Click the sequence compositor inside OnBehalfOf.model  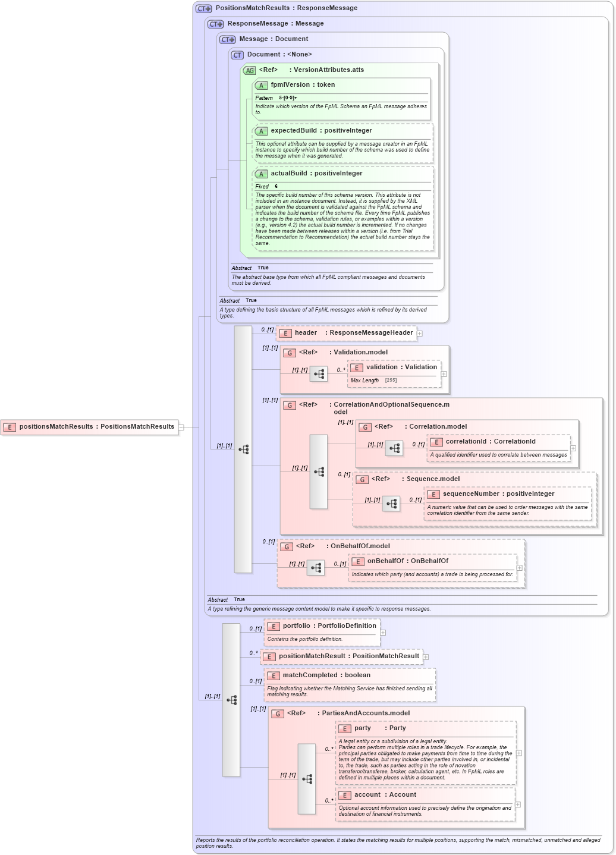point(316,568)
